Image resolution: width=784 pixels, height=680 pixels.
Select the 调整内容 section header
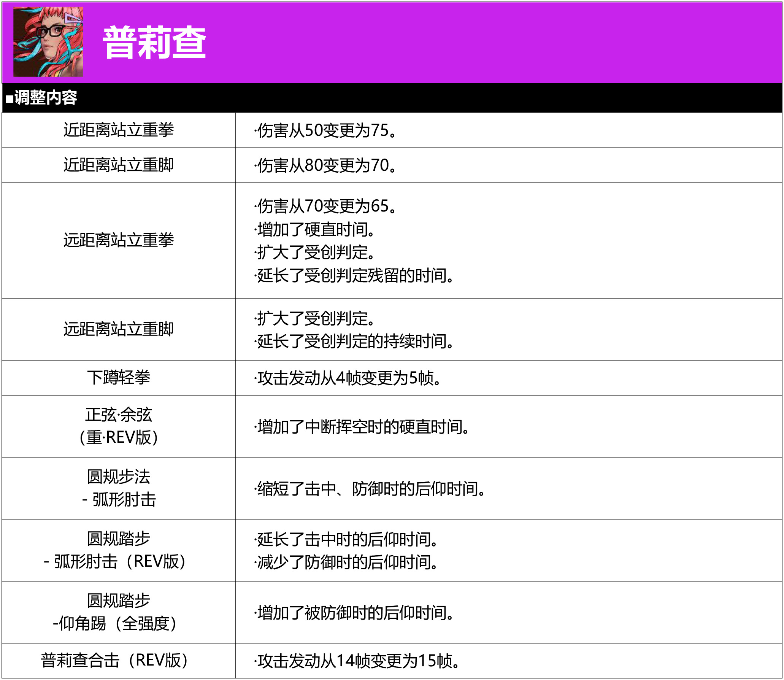pos(42,98)
